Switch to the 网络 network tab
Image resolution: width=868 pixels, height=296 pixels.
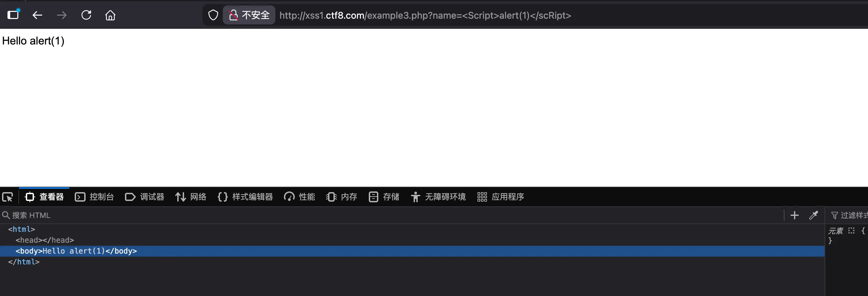click(x=191, y=197)
